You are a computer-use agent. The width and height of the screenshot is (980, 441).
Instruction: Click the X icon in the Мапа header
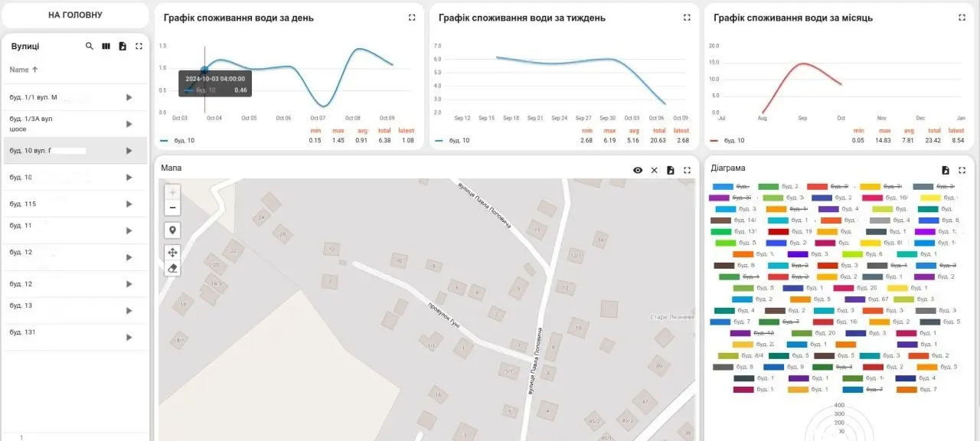coord(654,170)
